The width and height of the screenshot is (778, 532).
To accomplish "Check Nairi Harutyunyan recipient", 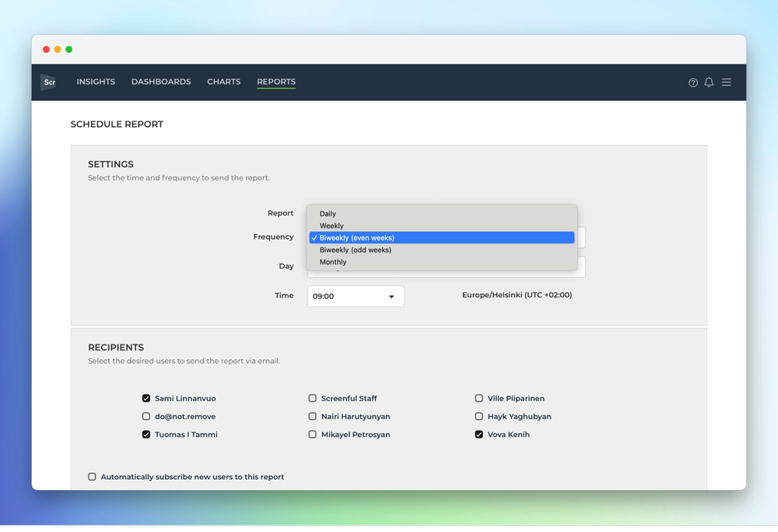I will point(312,416).
